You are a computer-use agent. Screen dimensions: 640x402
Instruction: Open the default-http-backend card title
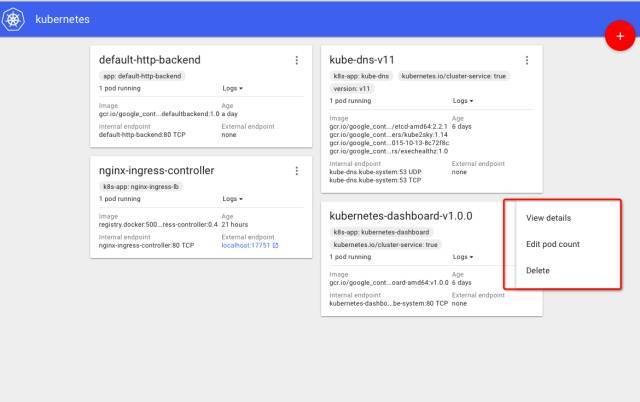coord(150,60)
